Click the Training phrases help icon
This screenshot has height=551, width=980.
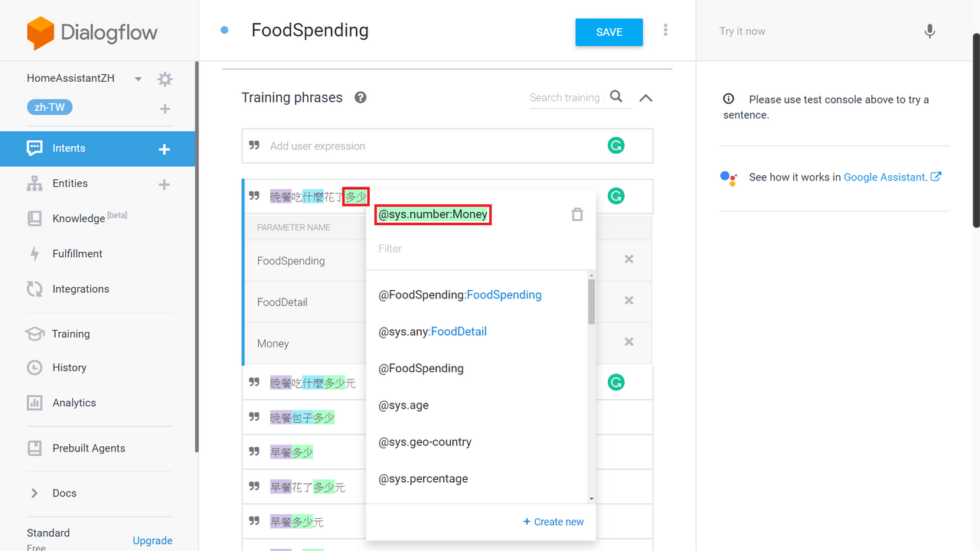coord(361,98)
